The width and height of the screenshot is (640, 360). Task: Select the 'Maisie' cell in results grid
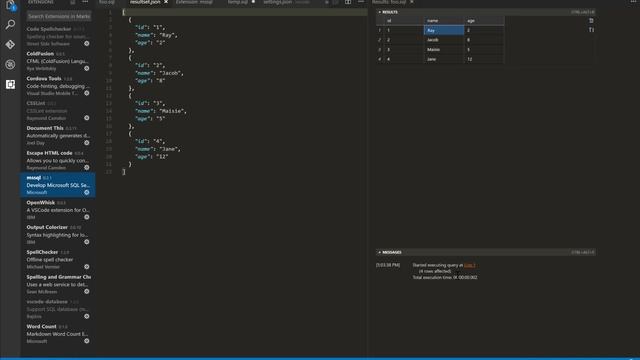tap(444, 49)
